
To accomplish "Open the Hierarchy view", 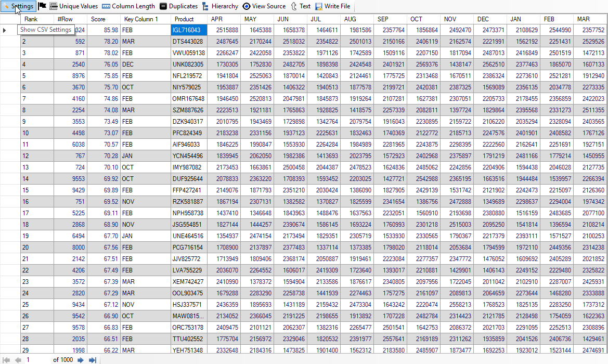I will pyautogui.click(x=220, y=6).
